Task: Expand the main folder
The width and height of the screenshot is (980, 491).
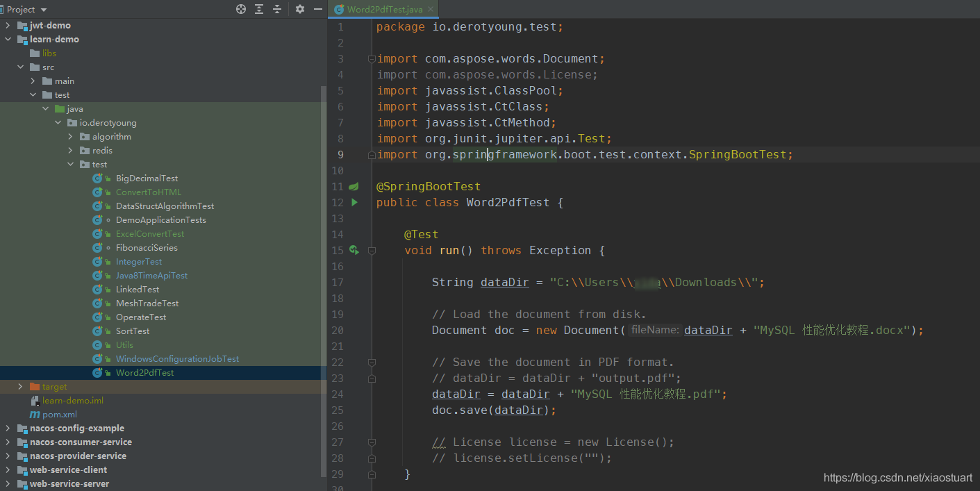Action: coord(33,81)
